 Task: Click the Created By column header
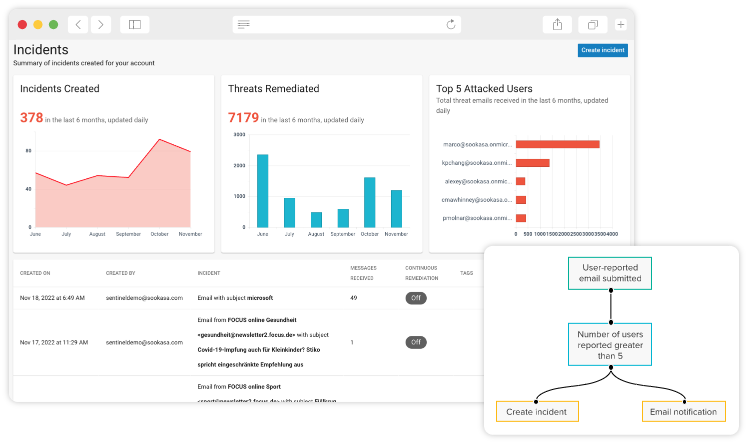121,272
